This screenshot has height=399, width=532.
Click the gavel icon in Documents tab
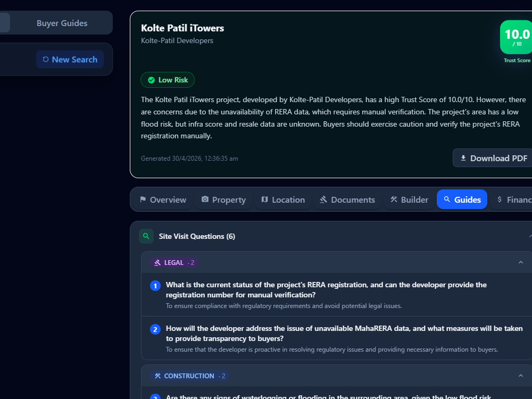coord(323,199)
